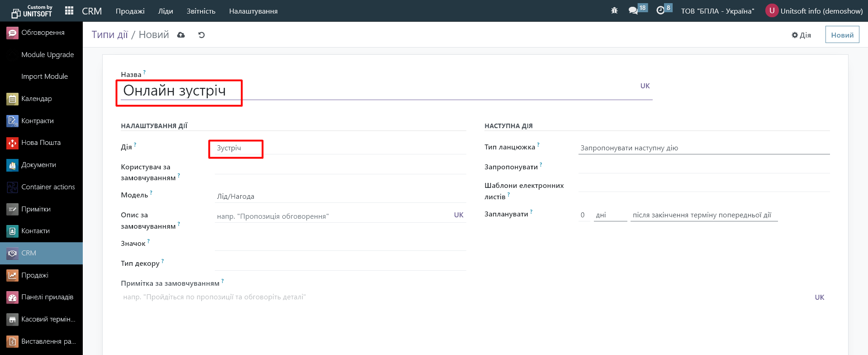Open the Ліди top menu

point(166,11)
